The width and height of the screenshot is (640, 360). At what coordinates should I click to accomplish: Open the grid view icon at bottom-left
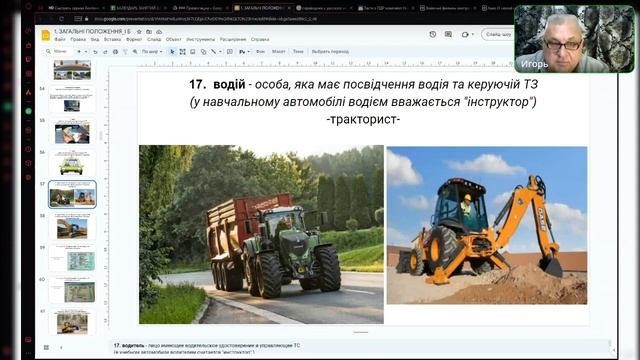46,347
